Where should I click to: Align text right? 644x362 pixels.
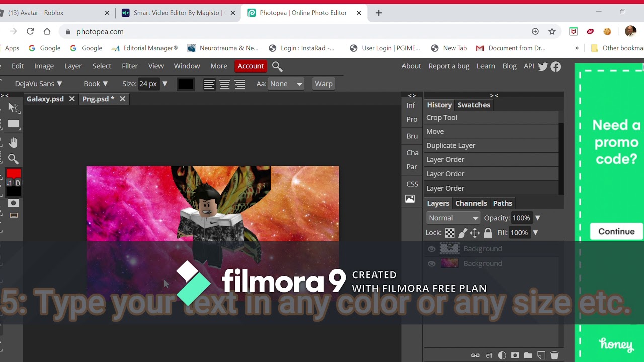point(239,84)
